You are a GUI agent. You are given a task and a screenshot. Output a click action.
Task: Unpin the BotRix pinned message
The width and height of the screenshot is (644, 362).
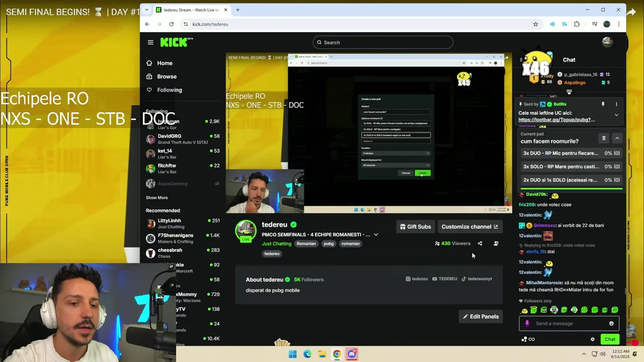(603, 104)
